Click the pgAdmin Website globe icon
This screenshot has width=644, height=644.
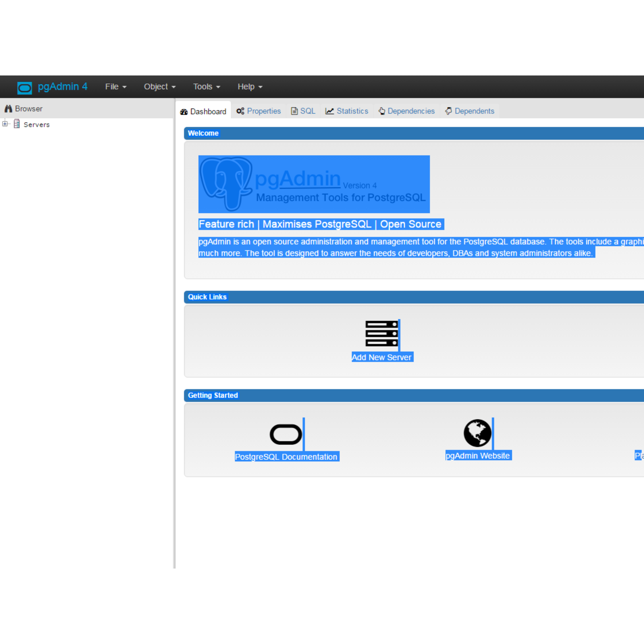click(477, 433)
